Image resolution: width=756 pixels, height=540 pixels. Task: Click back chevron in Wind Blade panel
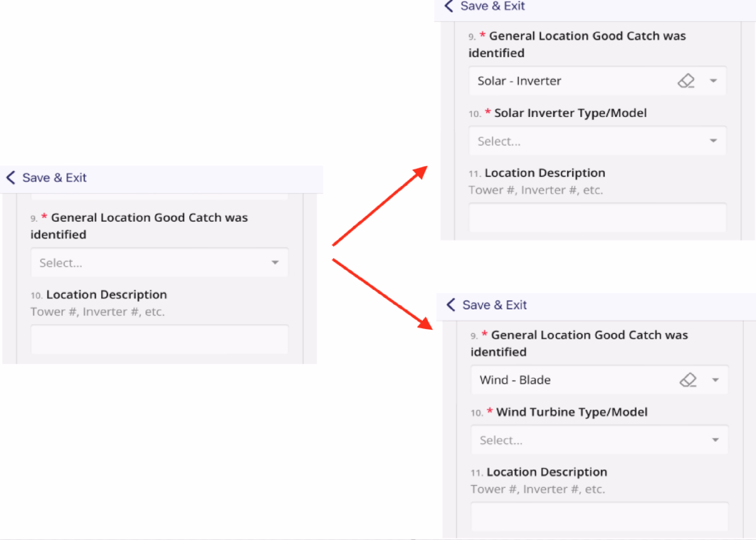point(451,305)
